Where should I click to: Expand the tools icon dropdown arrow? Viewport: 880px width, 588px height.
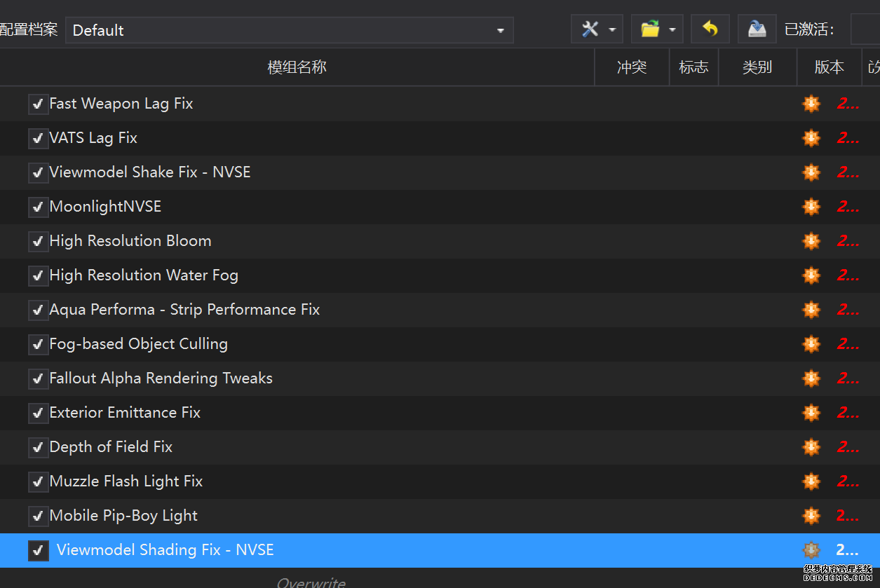[x=611, y=30]
